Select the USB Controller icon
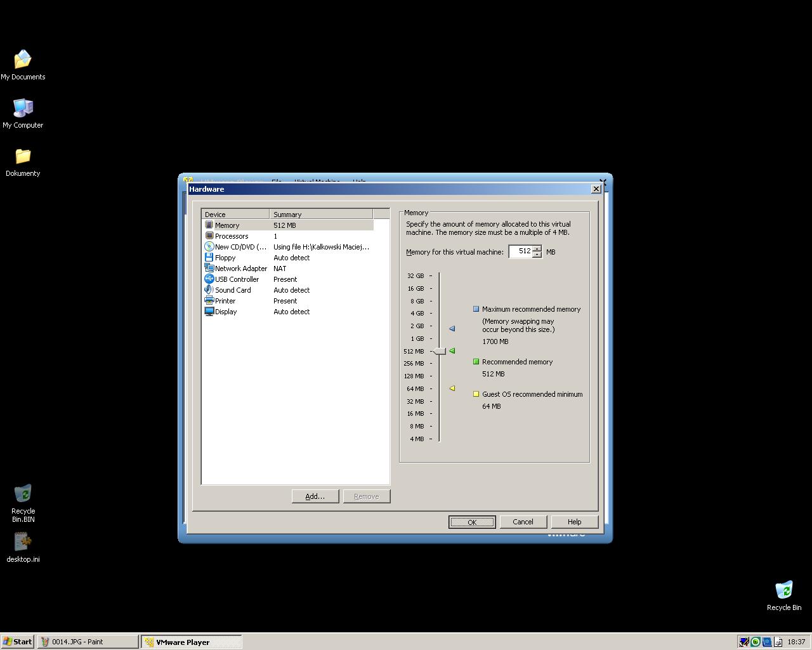Image resolution: width=812 pixels, height=650 pixels. (209, 279)
